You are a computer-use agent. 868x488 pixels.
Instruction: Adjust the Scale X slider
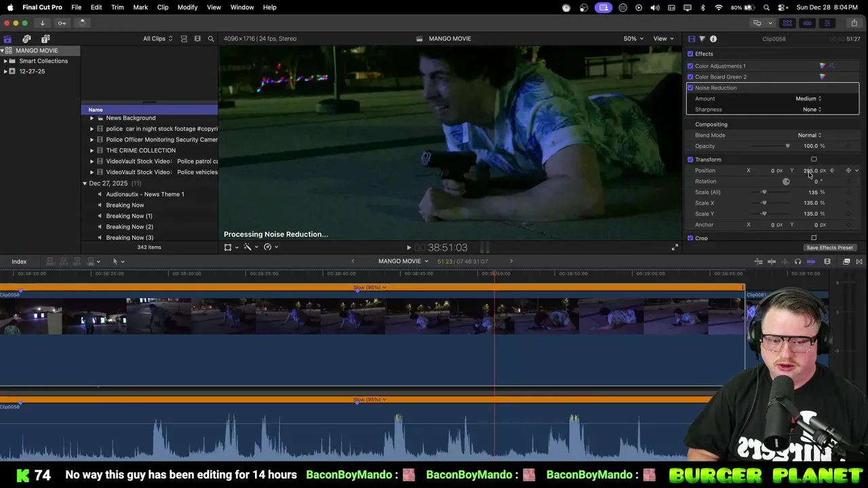pyautogui.click(x=770, y=203)
